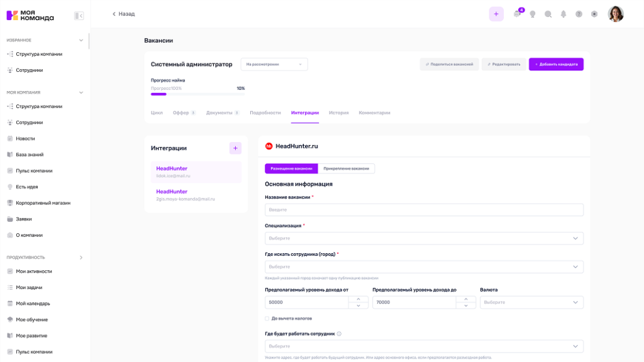Click the 'Добавить кандидата' button
Viewport: 644px width, 362px height.
(x=556, y=64)
